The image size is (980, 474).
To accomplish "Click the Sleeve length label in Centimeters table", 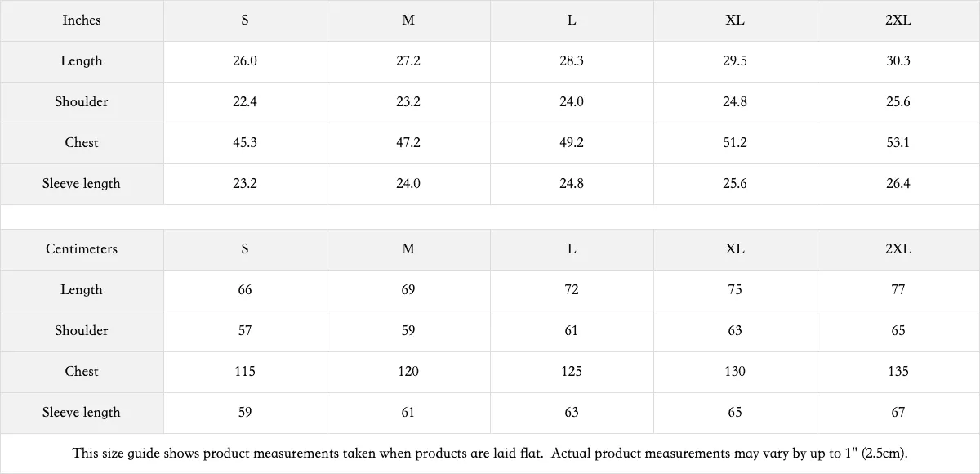I will point(82,413).
